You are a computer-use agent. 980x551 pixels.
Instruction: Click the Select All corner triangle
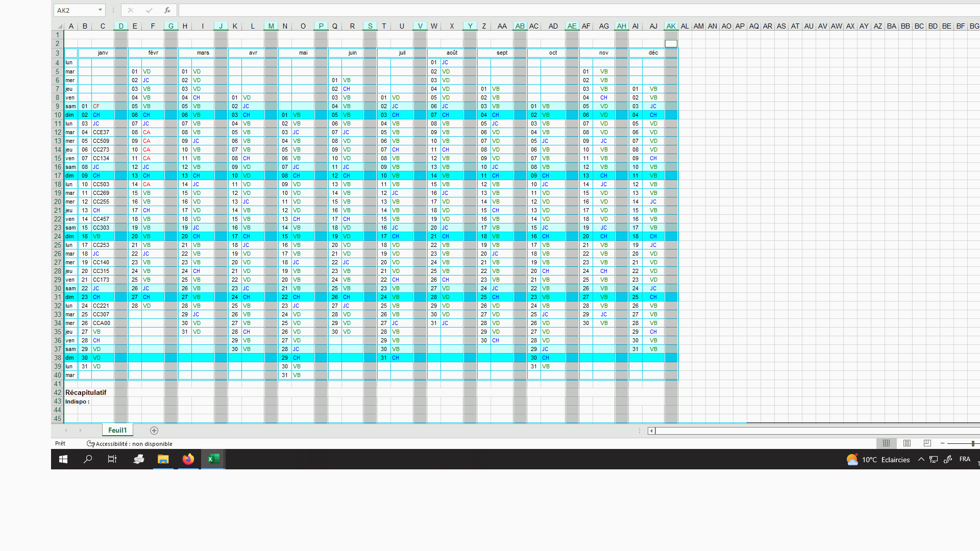[x=59, y=27]
